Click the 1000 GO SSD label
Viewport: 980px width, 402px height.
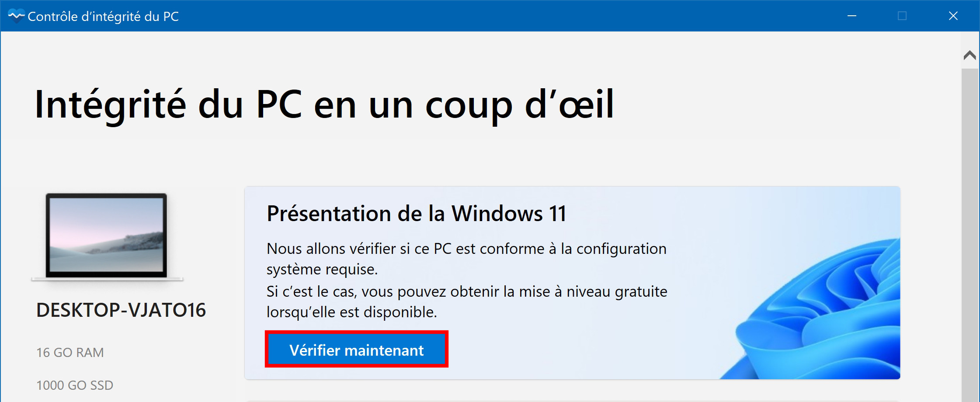click(75, 385)
